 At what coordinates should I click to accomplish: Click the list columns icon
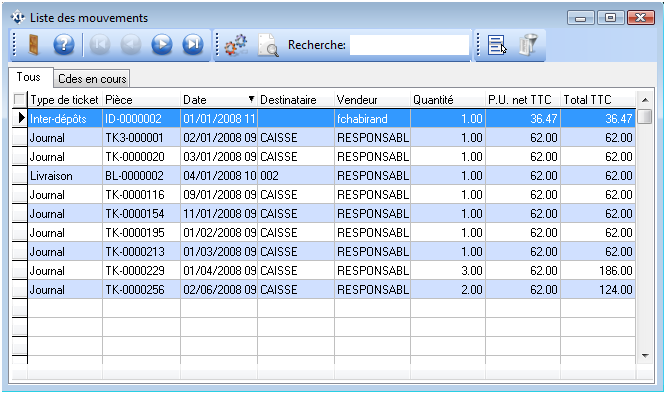pos(497,45)
